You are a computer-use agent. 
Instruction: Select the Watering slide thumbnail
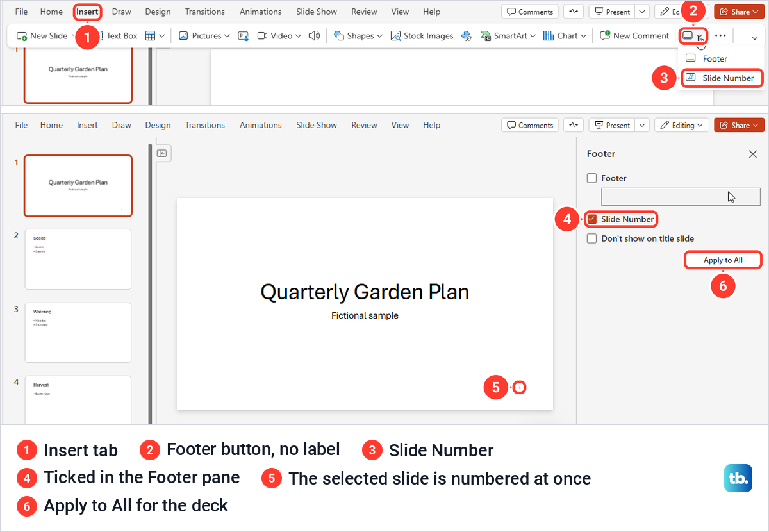click(78, 333)
